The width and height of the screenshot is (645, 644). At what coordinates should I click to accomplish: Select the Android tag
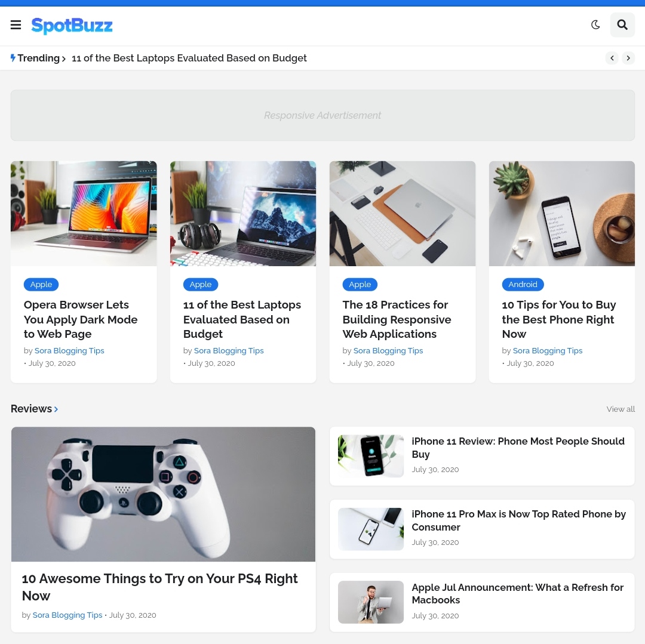point(523,284)
